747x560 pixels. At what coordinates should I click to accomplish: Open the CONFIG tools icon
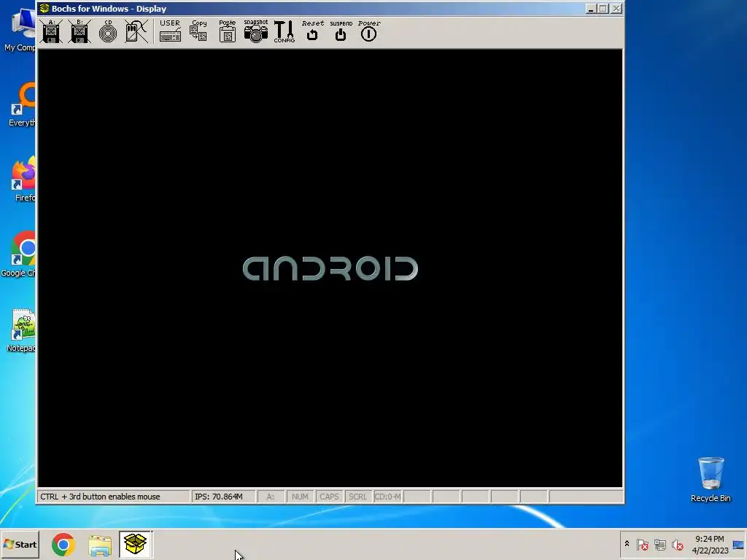(285, 31)
